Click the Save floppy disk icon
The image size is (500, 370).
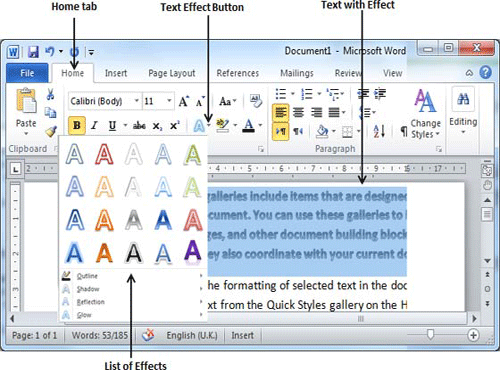(x=33, y=52)
